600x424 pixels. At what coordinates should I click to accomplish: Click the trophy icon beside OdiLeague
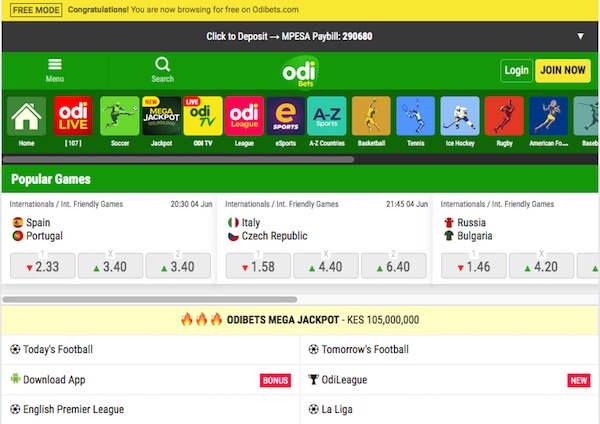pyautogui.click(x=313, y=379)
